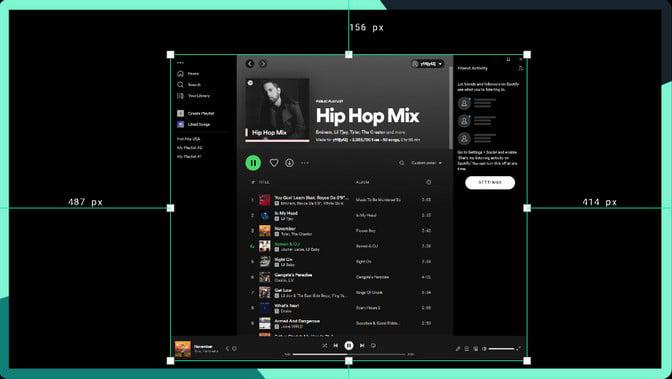Image resolution: width=672 pixels, height=379 pixels.
Task: Click the green currently playing track title
Action: click(287, 244)
